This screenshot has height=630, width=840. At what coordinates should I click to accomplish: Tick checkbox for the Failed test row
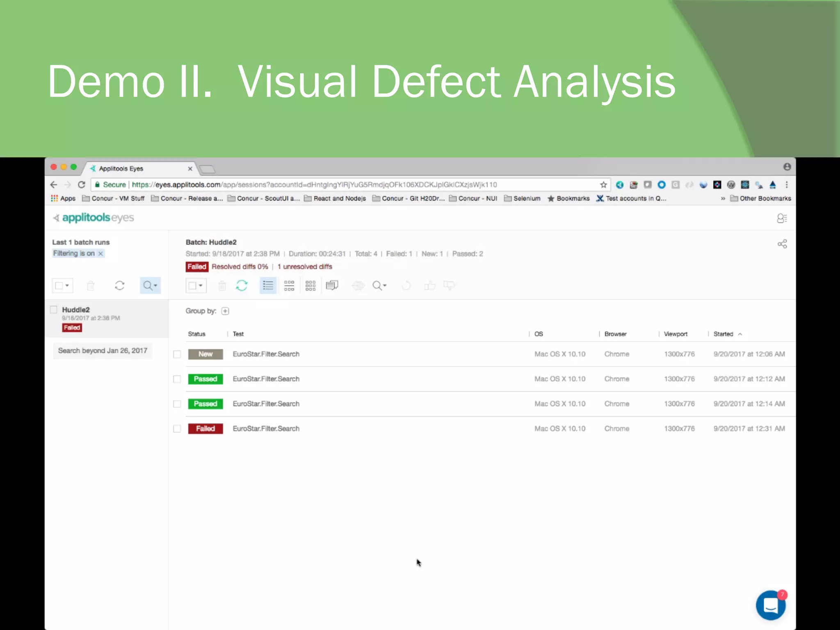coord(177,429)
